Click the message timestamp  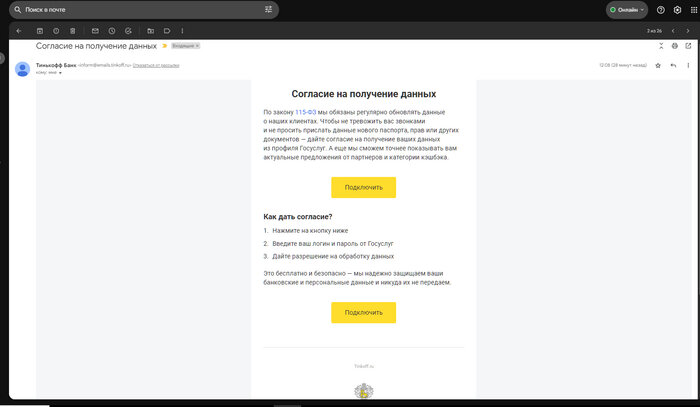623,65
